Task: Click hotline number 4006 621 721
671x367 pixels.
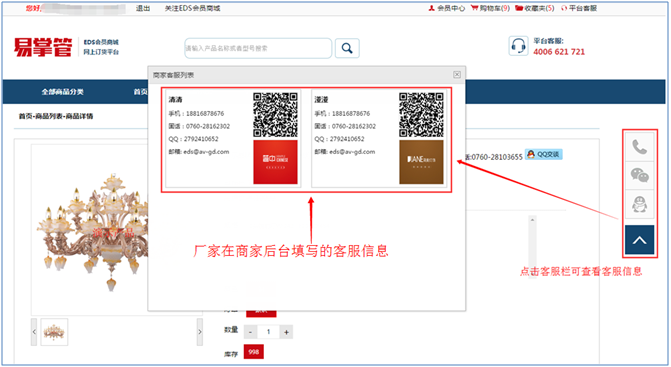Action: pos(558,52)
